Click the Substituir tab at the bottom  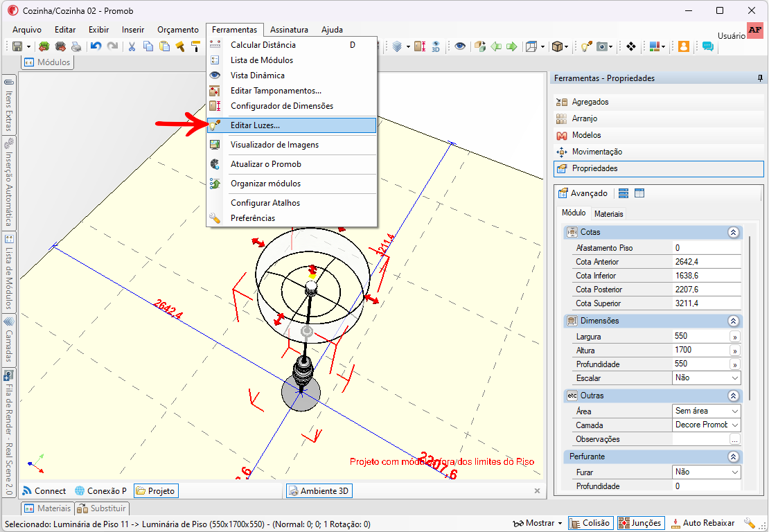102,508
